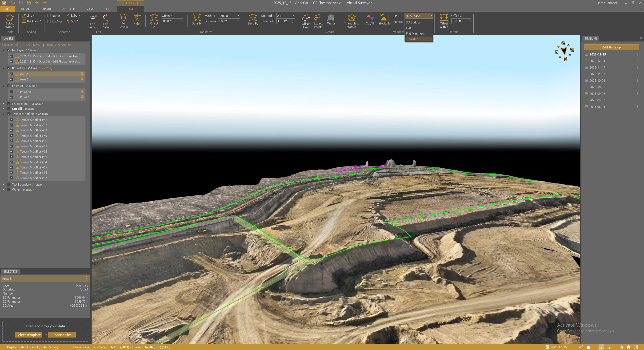The height and width of the screenshot is (350, 644).
Task: Click Turn Selection Off link
Action: click(59, 45)
